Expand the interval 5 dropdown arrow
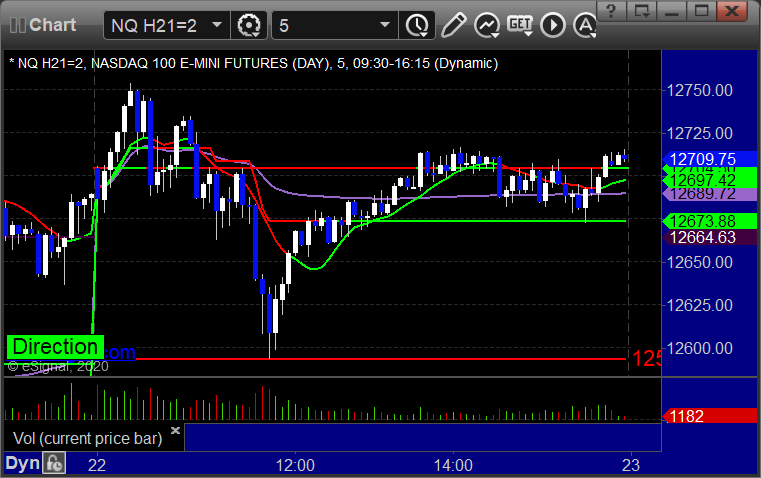The image size is (761, 478). click(x=385, y=24)
